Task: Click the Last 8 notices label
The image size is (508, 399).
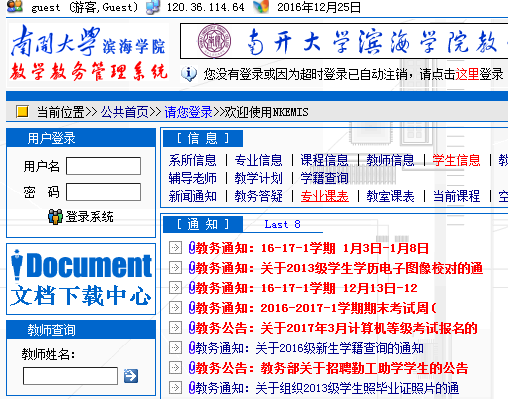Action: (282, 224)
